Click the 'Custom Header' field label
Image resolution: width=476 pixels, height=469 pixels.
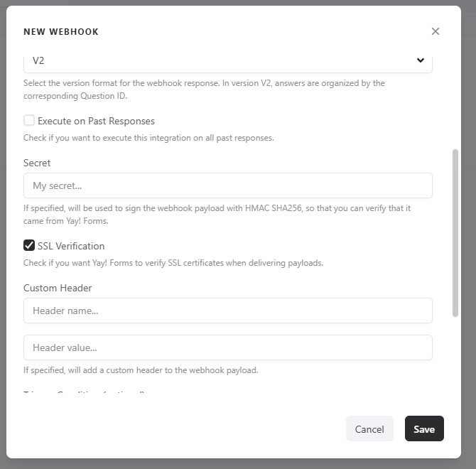click(x=58, y=288)
